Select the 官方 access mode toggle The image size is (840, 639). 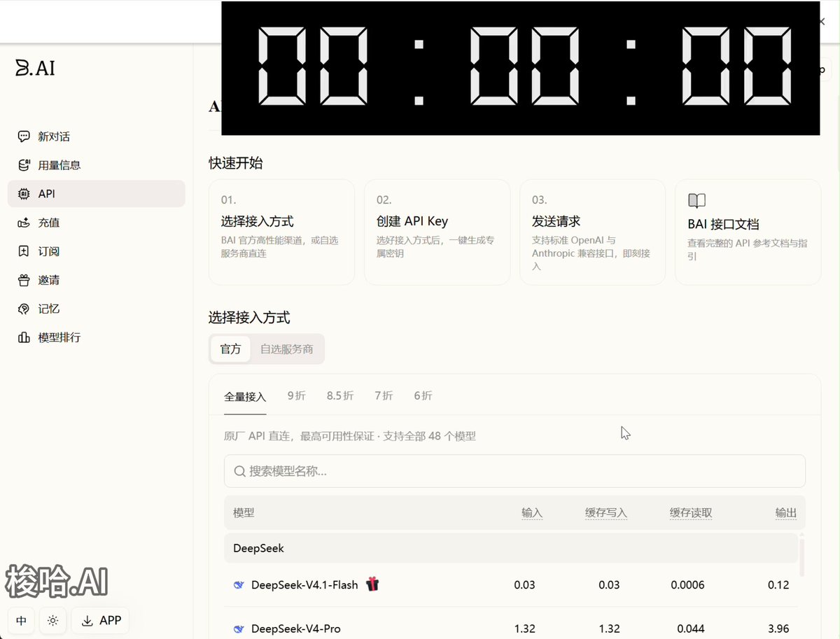[x=230, y=349]
